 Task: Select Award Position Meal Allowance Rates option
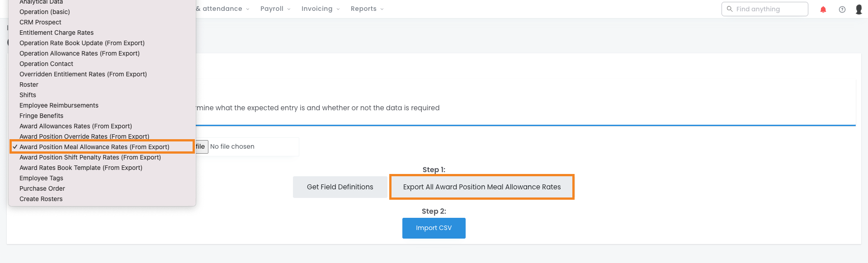[94, 147]
